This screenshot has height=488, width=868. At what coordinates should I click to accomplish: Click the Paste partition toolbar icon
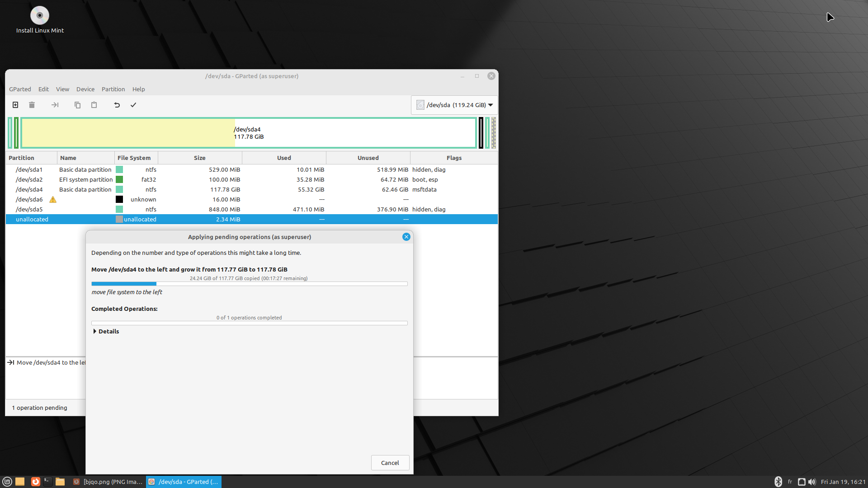click(x=94, y=105)
